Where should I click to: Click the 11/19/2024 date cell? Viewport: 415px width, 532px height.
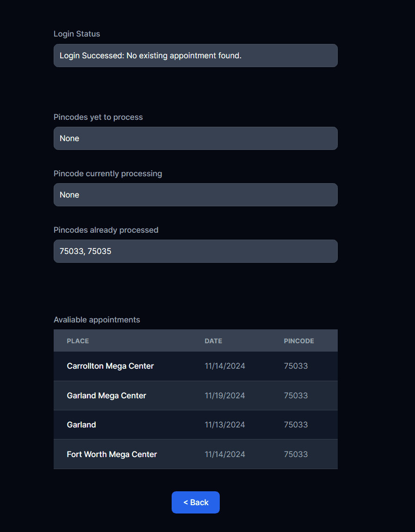(x=225, y=396)
